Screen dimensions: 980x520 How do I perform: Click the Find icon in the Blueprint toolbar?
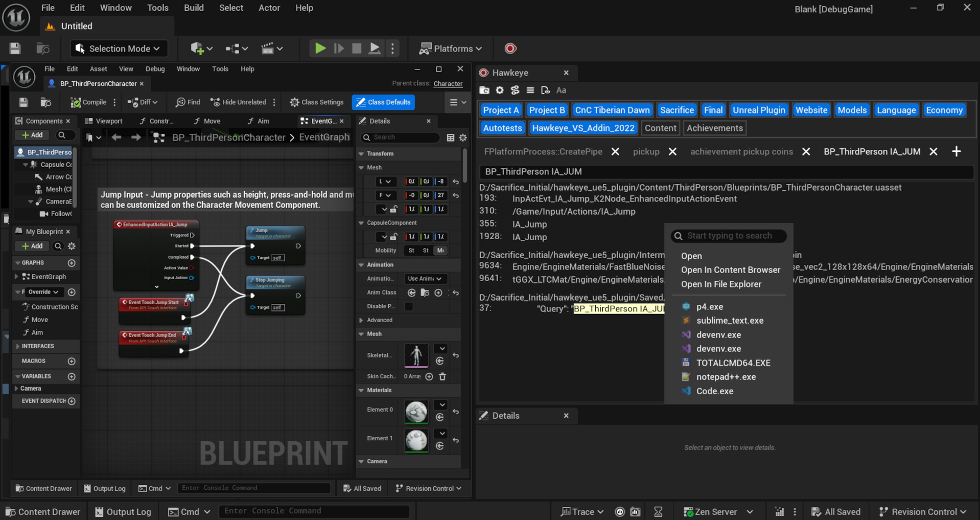click(180, 102)
